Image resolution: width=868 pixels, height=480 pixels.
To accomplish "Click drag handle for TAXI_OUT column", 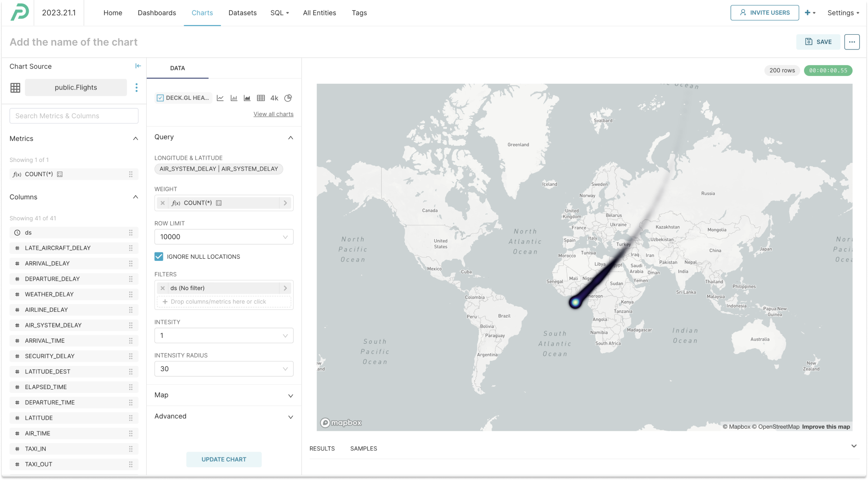I will (131, 464).
